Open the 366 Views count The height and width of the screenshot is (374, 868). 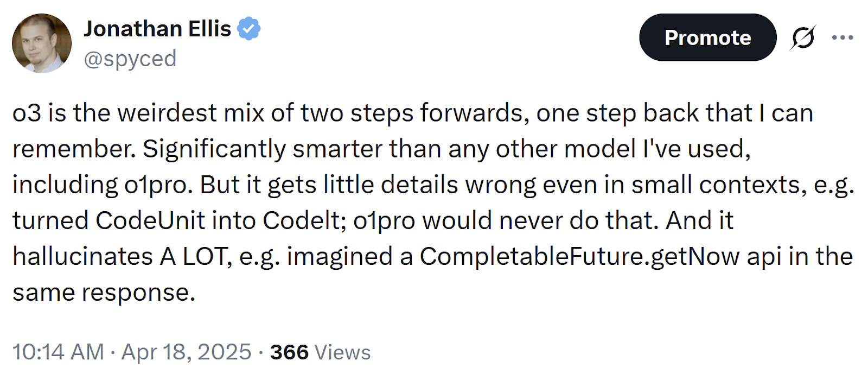point(320,352)
